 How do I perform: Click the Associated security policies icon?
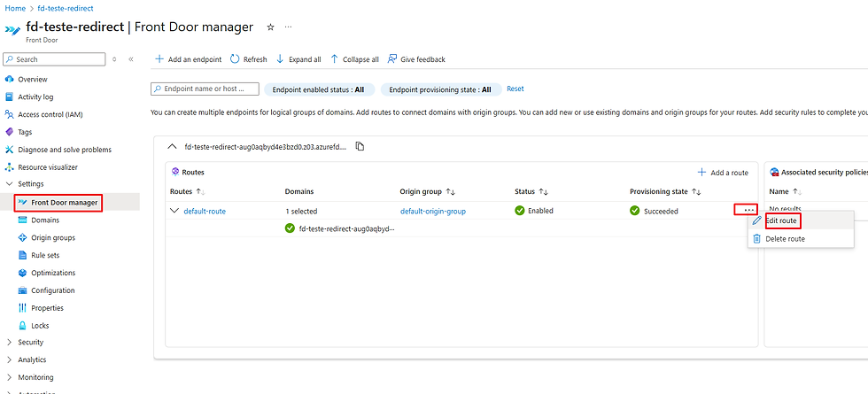click(x=774, y=172)
